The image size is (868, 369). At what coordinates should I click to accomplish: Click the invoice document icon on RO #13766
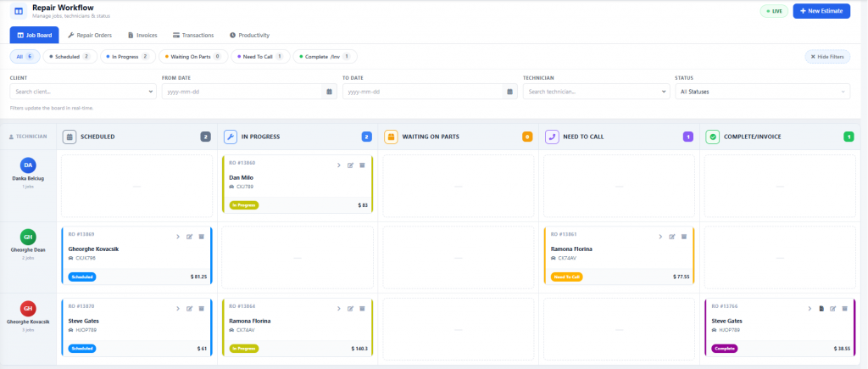tap(821, 308)
